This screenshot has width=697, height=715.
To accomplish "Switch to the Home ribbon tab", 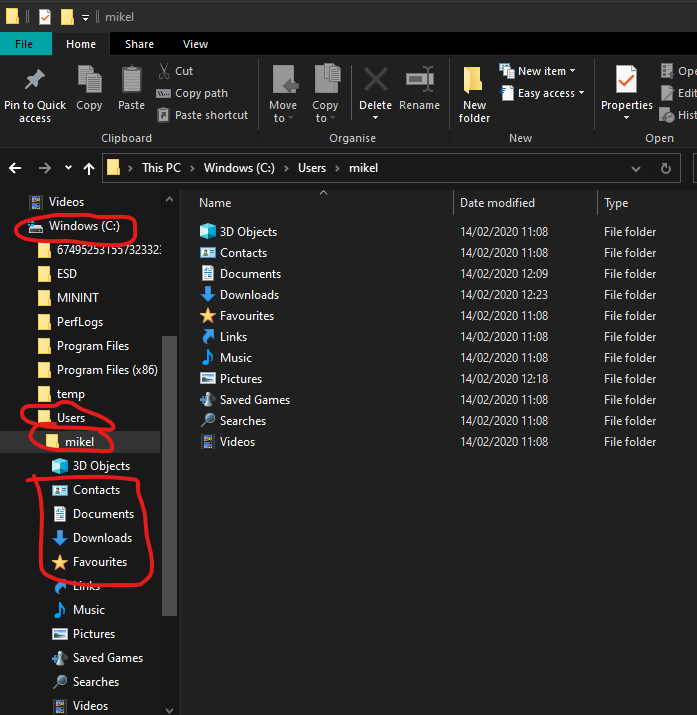I will 81,44.
